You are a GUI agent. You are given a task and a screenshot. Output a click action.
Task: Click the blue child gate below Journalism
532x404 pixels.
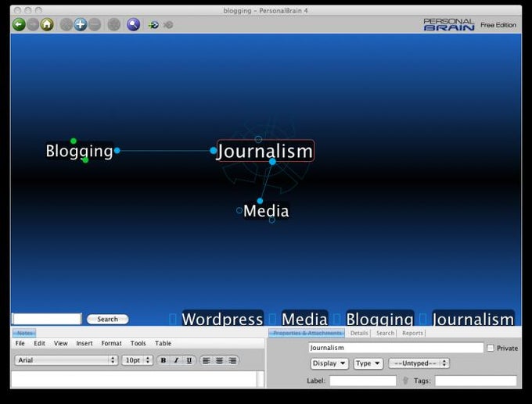[x=272, y=162]
